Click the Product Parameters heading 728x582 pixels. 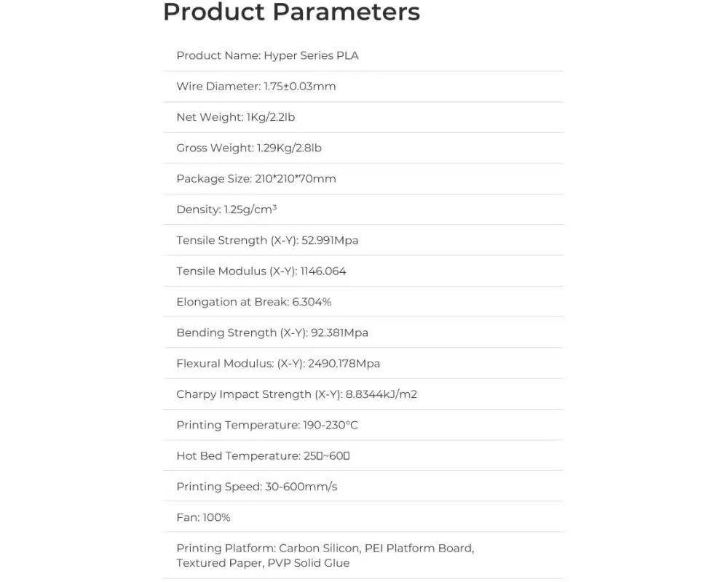pyautogui.click(x=291, y=12)
